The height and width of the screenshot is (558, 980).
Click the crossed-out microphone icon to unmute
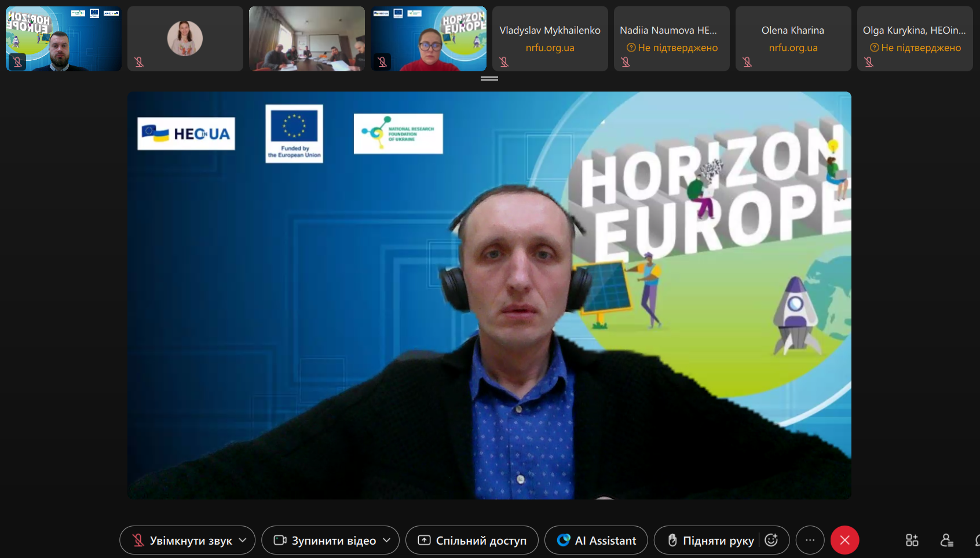(x=138, y=540)
